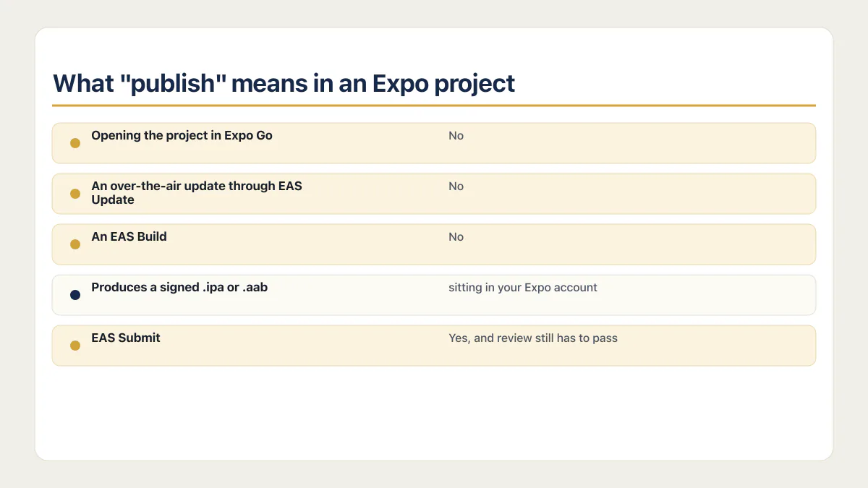Image resolution: width=868 pixels, height=488 pixels.
Task: Click the bullet dot beside EAS Submit
Action: point(75,346)
